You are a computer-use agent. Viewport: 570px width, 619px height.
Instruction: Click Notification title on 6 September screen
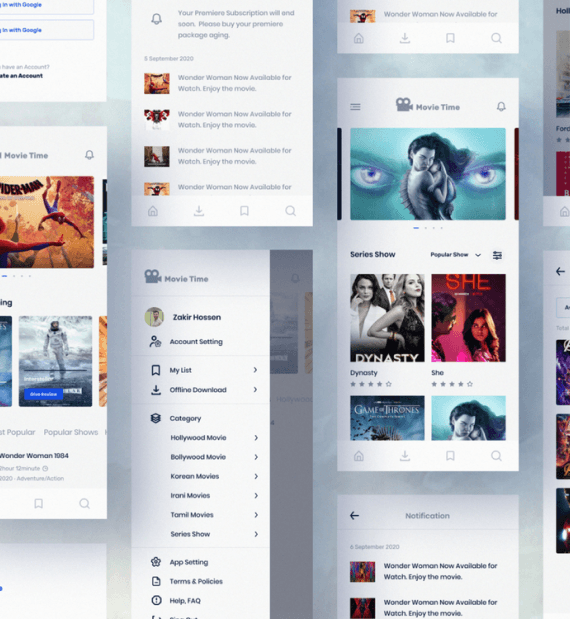point(427,516)
